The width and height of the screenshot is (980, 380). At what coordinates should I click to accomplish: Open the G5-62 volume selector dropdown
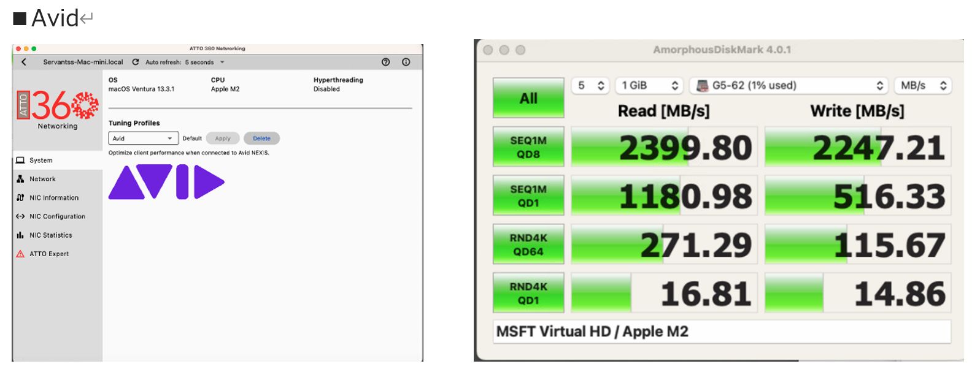[x=789, y=86]
